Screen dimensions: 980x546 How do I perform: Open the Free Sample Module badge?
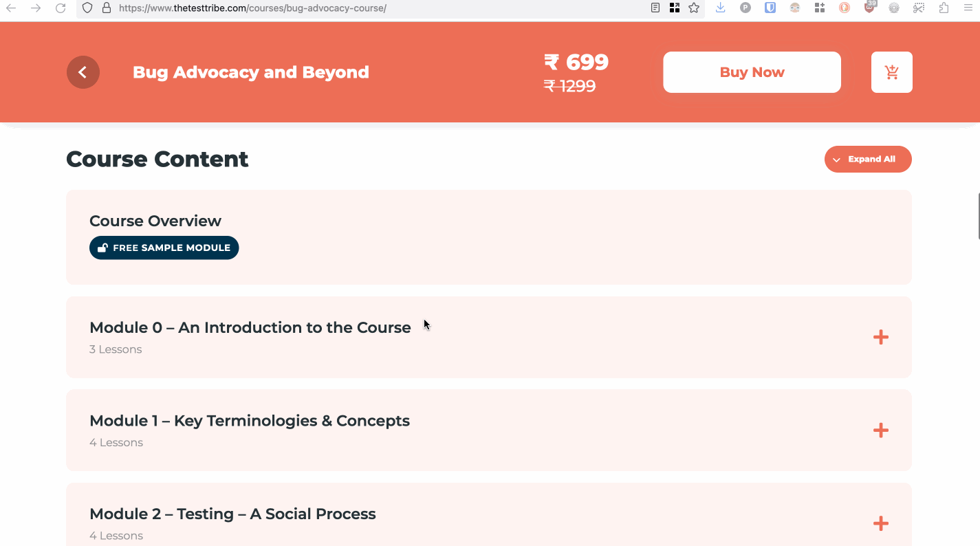tap(164, 248)
